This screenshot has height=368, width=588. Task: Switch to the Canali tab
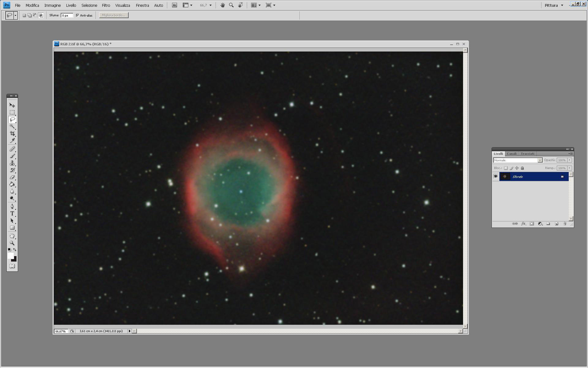click(x=511, y=154)
